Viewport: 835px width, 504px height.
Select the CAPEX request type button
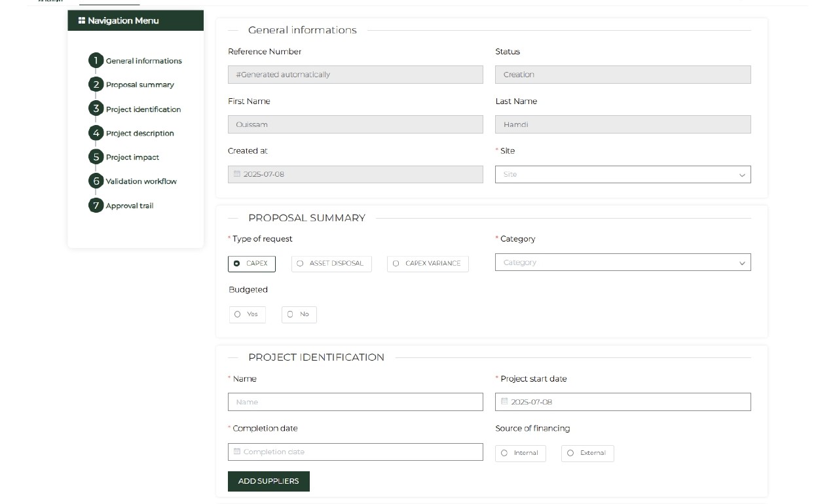(251, 264)
